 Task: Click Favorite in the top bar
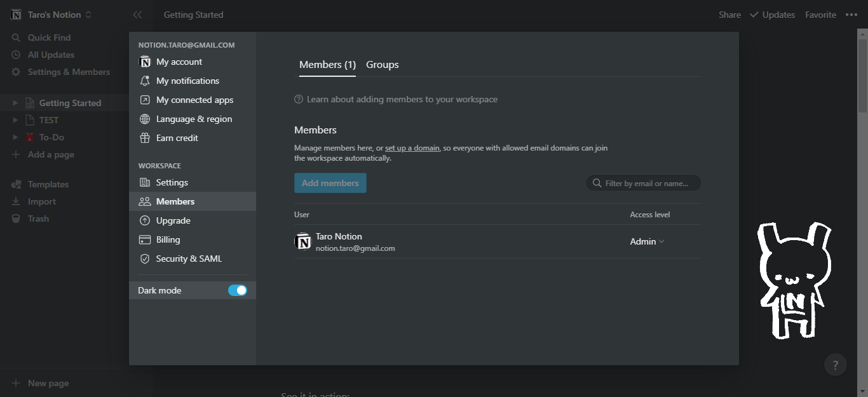(820, 15)
